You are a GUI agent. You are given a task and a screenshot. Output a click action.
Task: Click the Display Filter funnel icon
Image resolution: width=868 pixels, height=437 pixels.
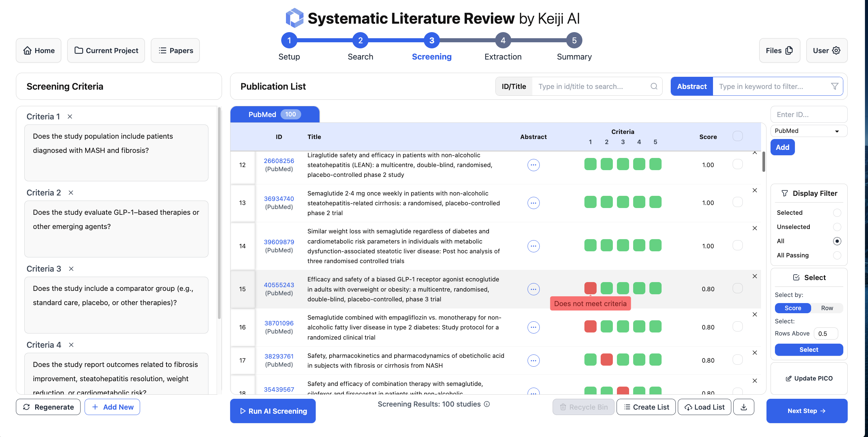[785, 193]
